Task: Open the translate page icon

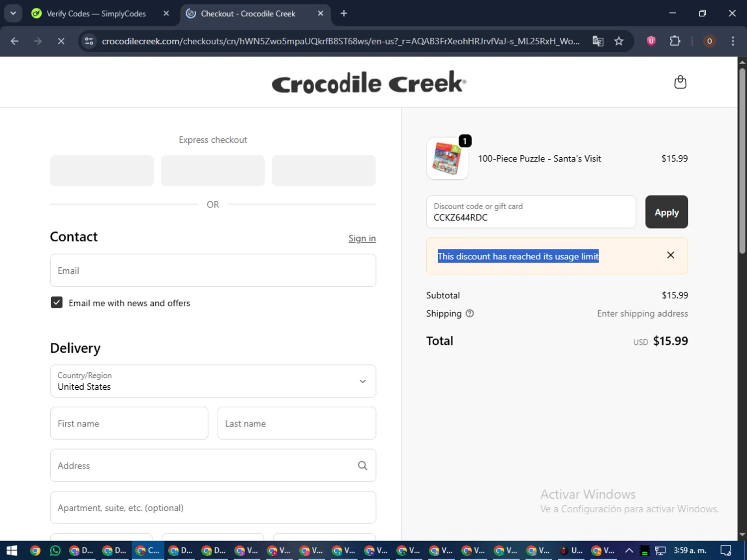Action: pos(598,41)
